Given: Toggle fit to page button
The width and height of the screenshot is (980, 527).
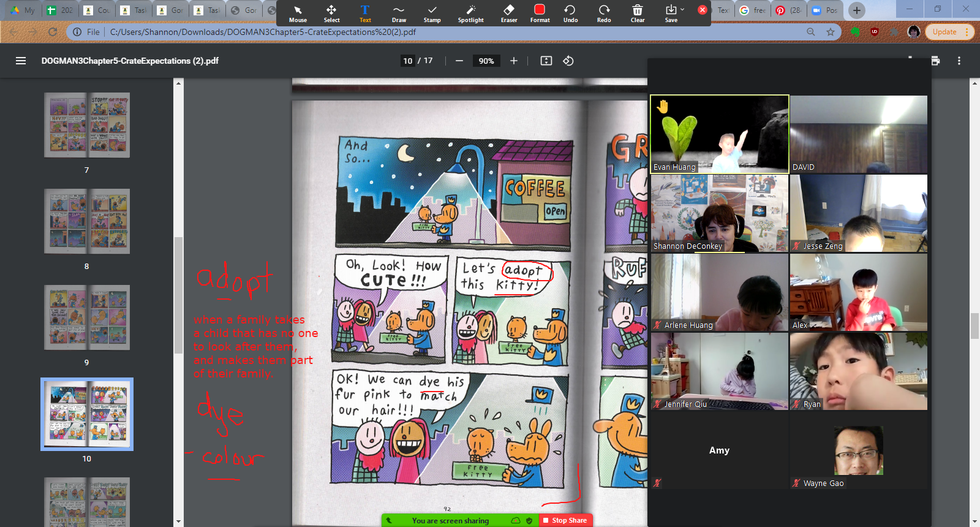Looking at the screenshot, I should 546,61.
